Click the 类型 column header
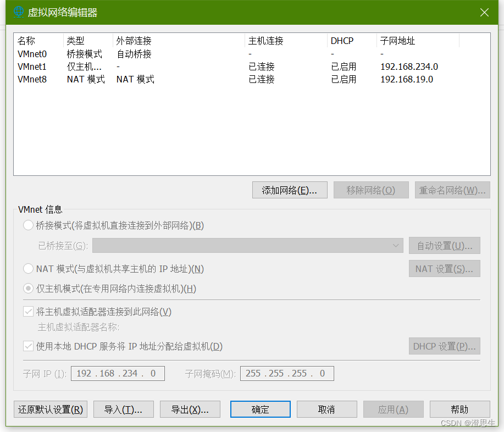 click(x=88, y=41)
